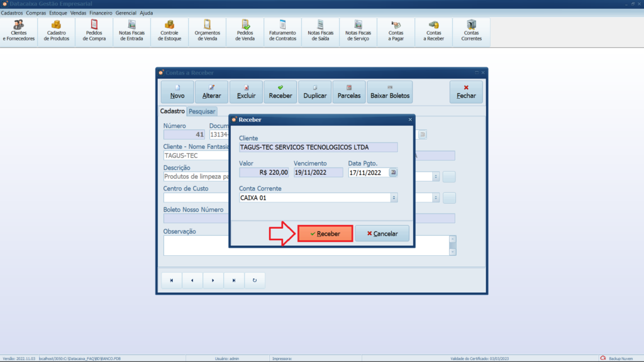Image resolution: width=644 pixels, height=362 pixels.
Task: Open the Estoque menu
Action: coord(58,13)
